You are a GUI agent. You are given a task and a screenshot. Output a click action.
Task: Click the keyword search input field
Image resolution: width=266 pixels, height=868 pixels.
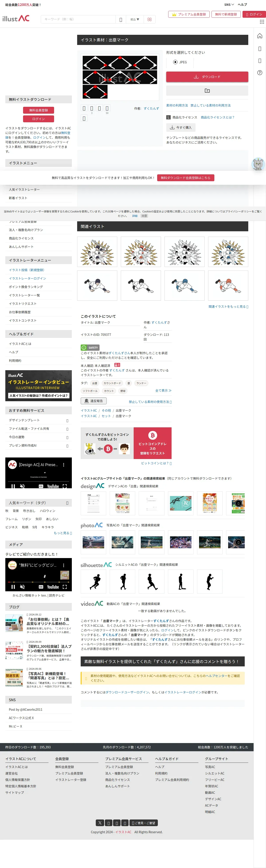coord(78,19)
